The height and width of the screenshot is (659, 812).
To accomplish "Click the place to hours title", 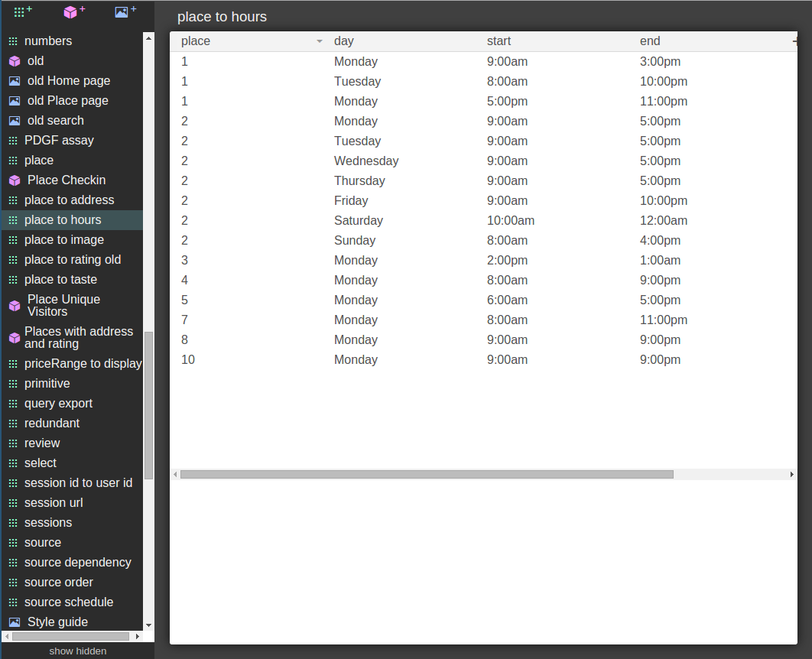I will click(222, 17).
